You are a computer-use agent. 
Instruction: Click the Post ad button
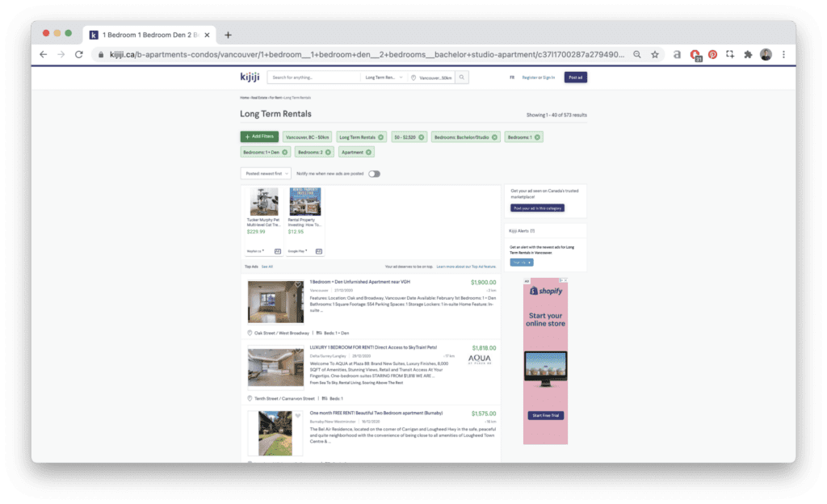575,78
